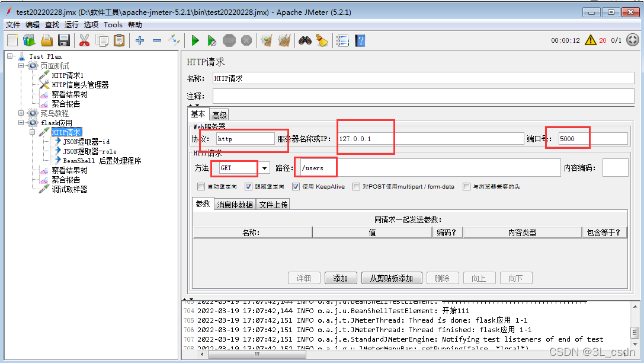The width and height of the screenshot is (644, 363).
Task: Open the function helper list icon
Action: pyautogui.click(x=342, y=40)
